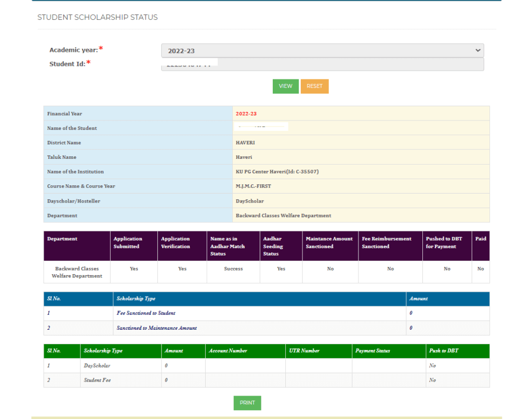This screenshot has height=419, width=532.
Task: Click the Name of the Student label
Action: (x=72, y=128)
